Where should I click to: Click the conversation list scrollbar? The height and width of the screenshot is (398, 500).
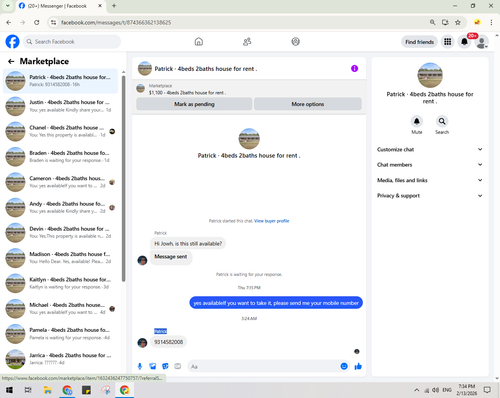point(123,178)
